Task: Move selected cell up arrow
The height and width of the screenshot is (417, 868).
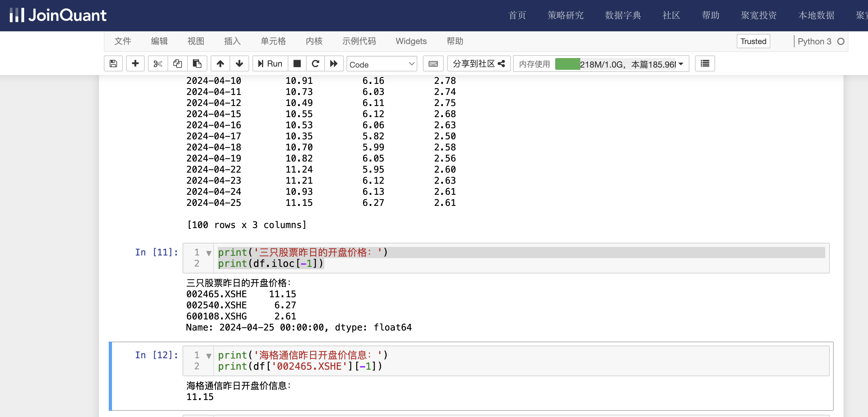Action: coord(220,64)
